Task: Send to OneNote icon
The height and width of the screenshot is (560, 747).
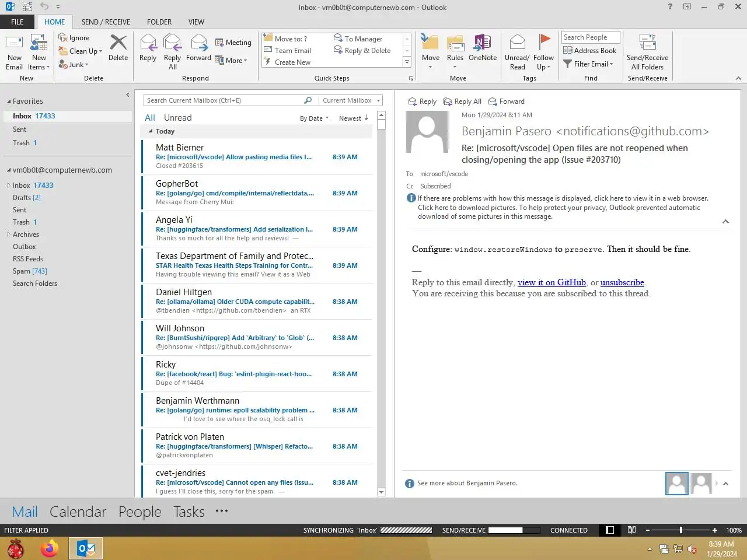Action: tap(482, 43)
